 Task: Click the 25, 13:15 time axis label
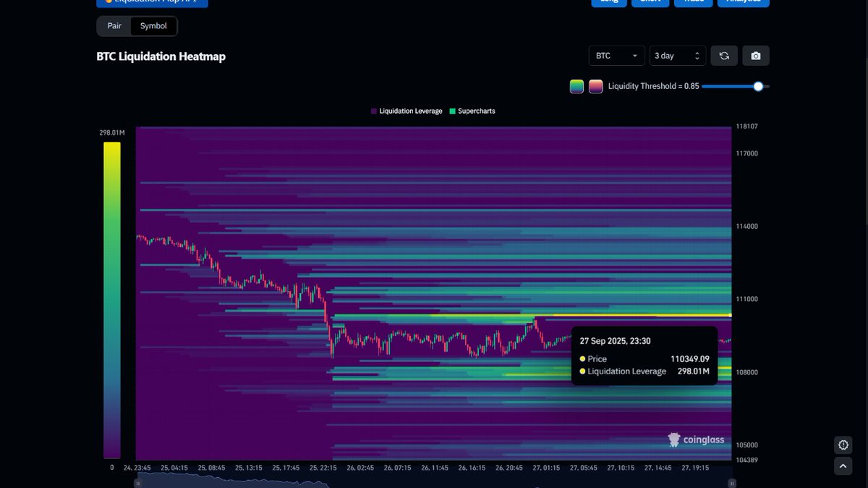click(x=249, y=468)
